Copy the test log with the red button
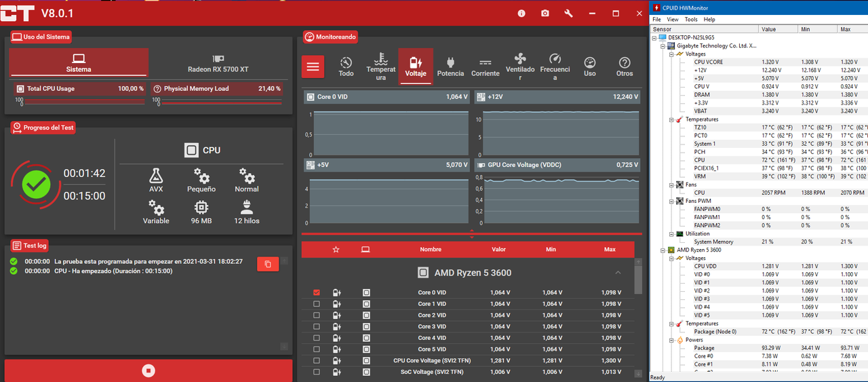The height and width of the screenshot is (382, 868). [x=268, y=264]
